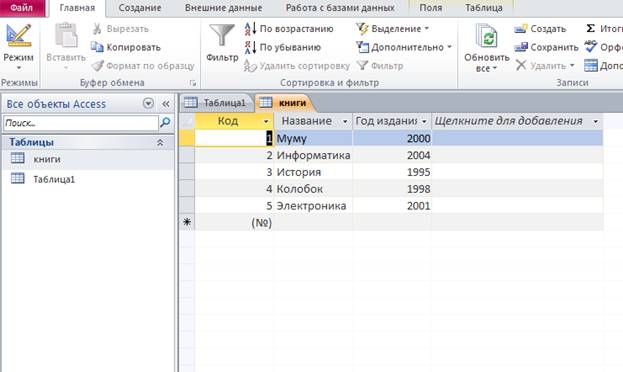623x372 pixels.
Task: Sort descending with По убыванию
Action: tap(282, 47)
